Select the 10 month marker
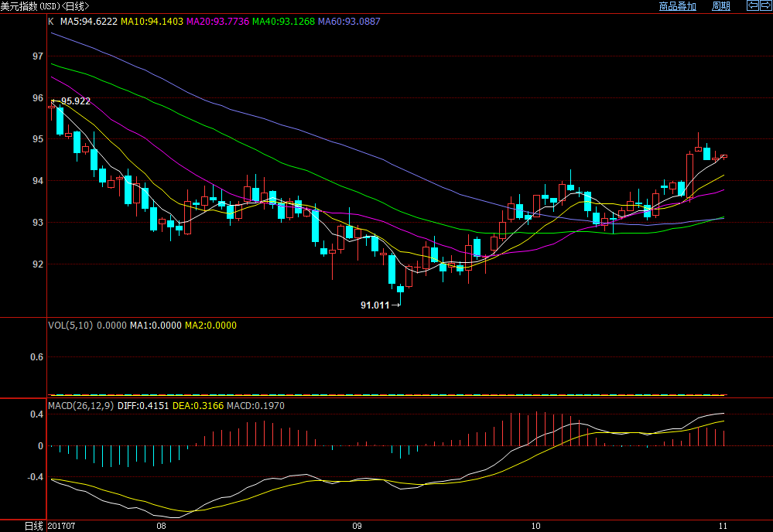773x532 pixels. [536, 526]
